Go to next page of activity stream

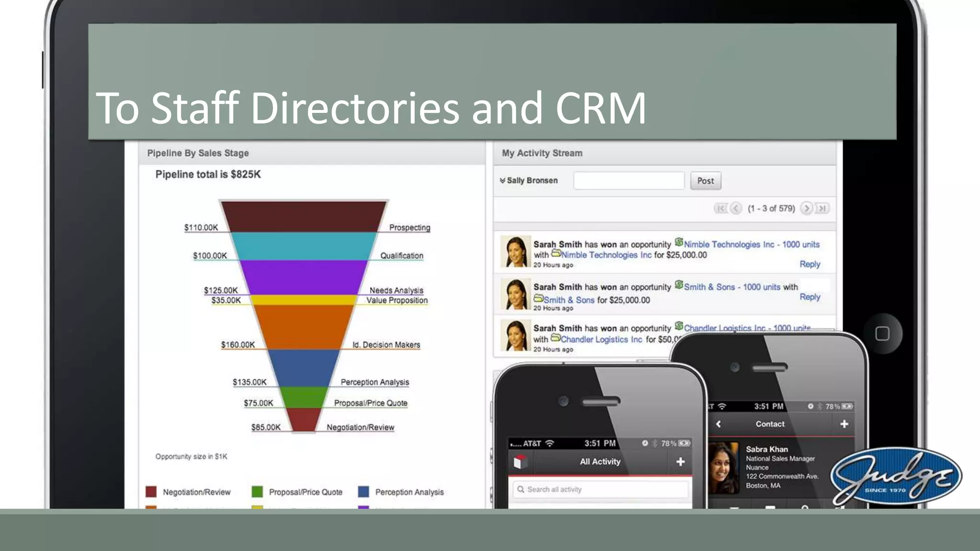pyautogui.click(x=806, y=208)
